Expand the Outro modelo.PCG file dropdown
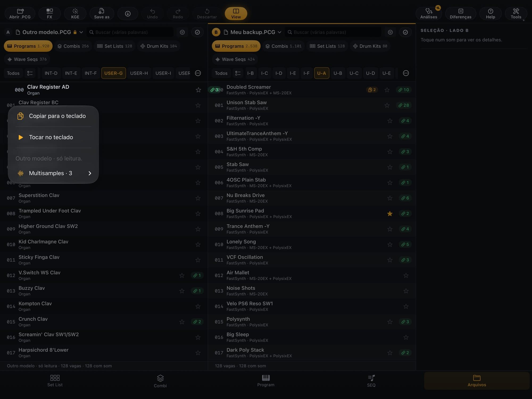This screenshot has height=399, width=532. (81, 32)
